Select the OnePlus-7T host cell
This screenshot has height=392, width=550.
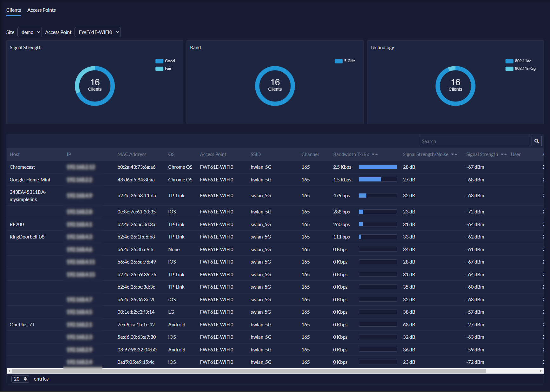click(x=22, y=325)
